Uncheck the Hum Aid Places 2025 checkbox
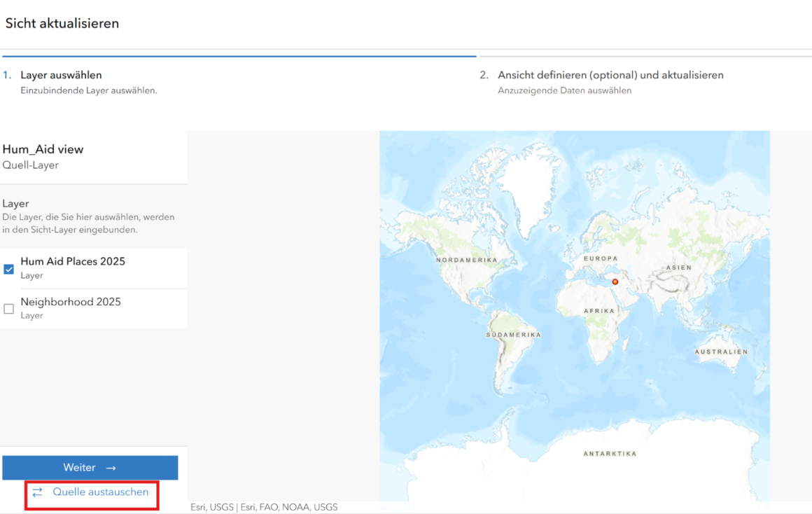The width and height of the screenshot is (812, 514). click(9, 269)
